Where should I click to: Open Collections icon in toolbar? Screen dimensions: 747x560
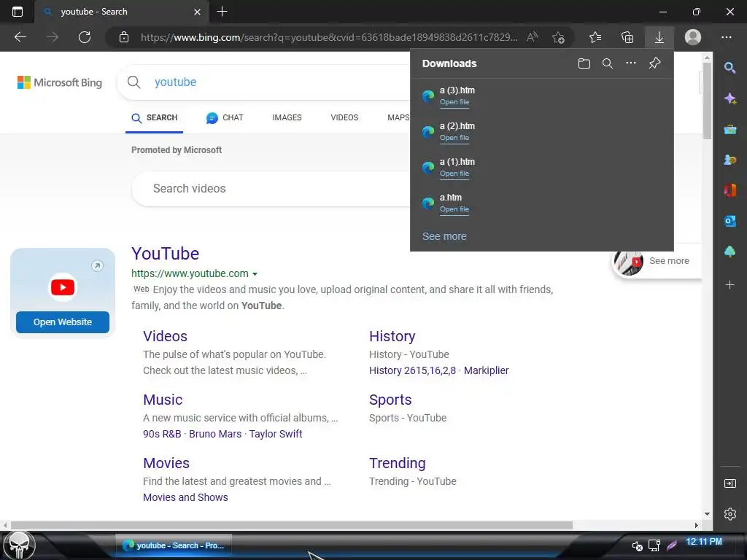click(627, 37)
